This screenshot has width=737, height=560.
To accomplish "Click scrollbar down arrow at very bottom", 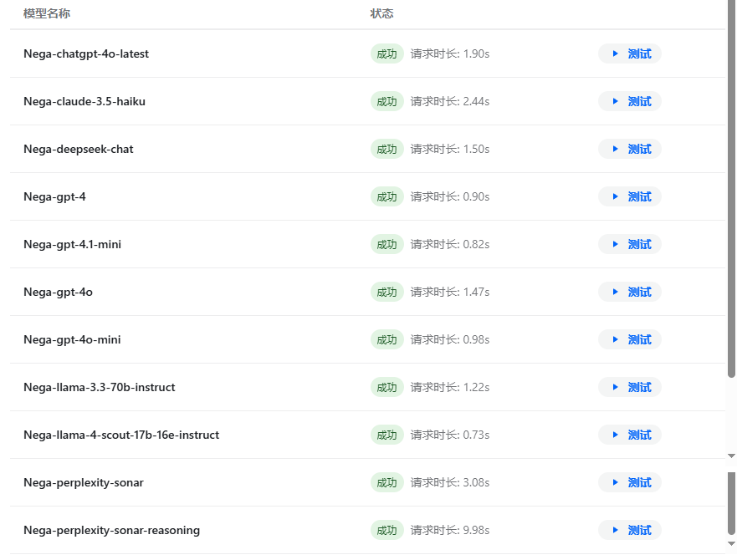I will pyautogui.click(x=731, y=543).
